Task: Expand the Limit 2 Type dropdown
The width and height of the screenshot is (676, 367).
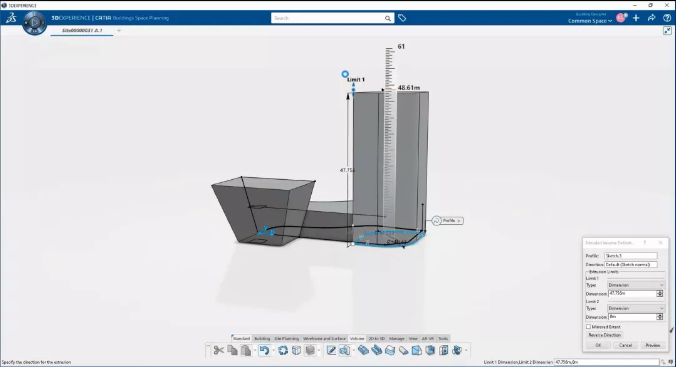Action: coord(636,308)
